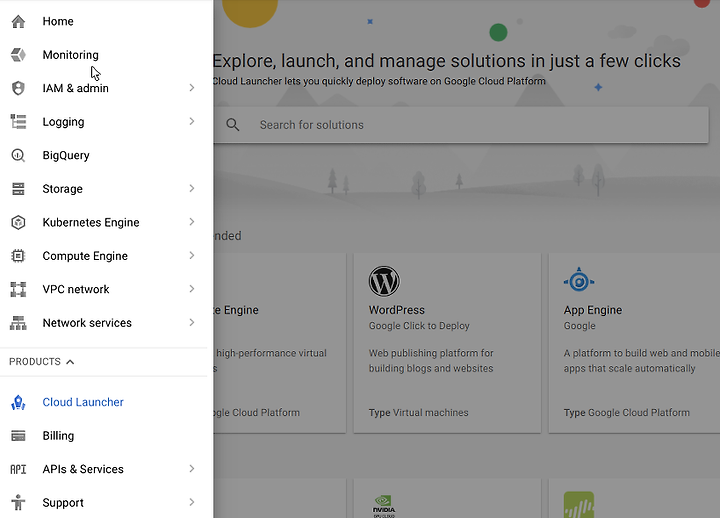Click the Compute Engine chip icon
The width and height of the screenshot is (720, 518).
(18, 256)
